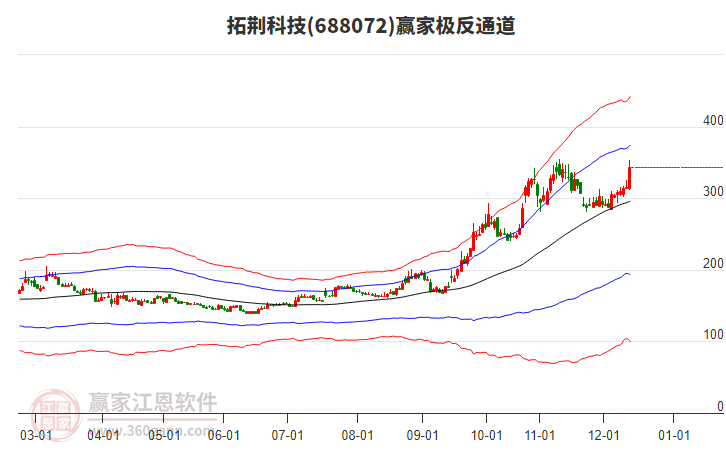Image resolution: width=726 pixels, height=450 pixels.
Task: Select the 05-01 date label
Action: point(164,435)
